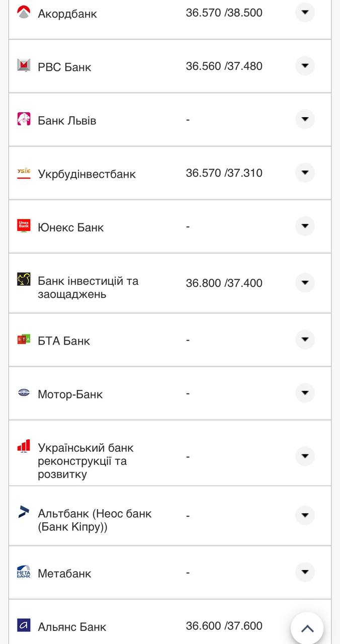Image resolution: width=340 pixels, height=644 pixels.
Task: Click the БТА Банк logo icon
Action: 23,340
